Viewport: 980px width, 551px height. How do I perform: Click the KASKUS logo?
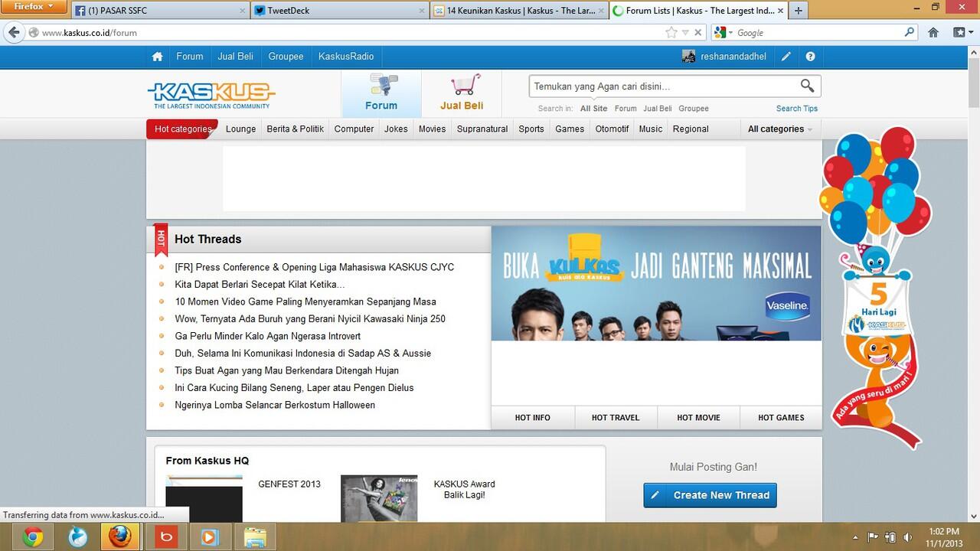pos(211,95)
